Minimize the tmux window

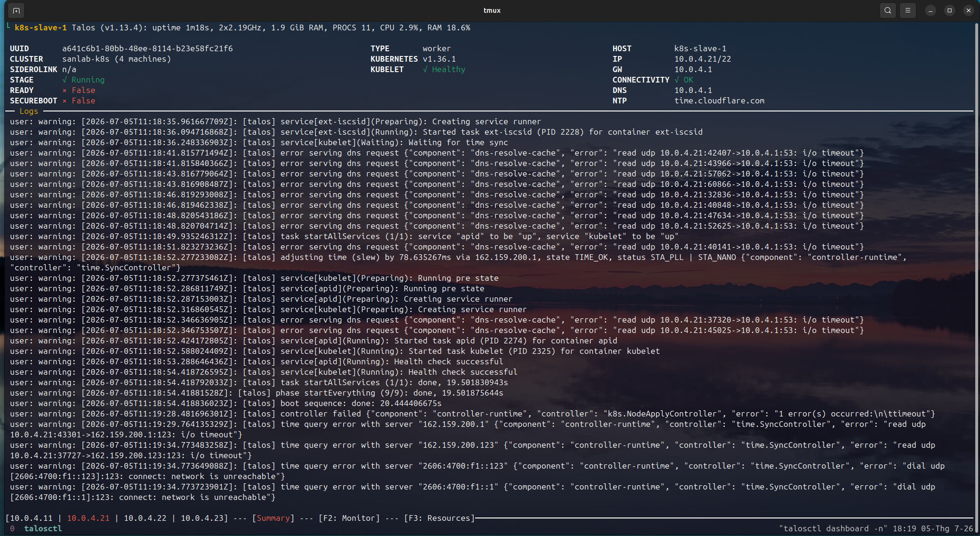930,10
